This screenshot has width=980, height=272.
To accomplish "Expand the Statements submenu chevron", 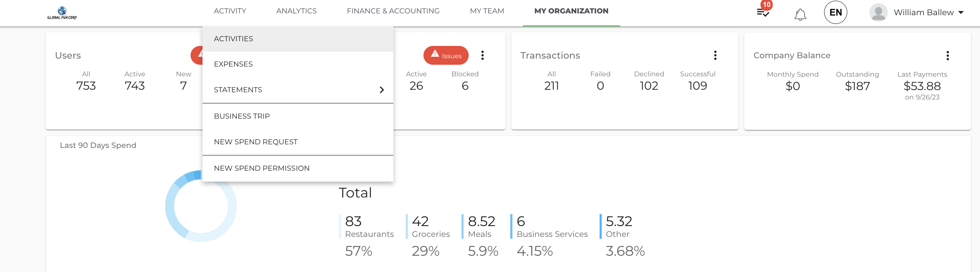I will coord(382,90).
